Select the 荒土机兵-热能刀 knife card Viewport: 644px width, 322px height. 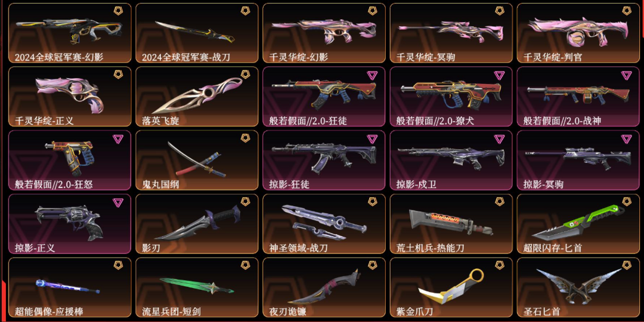click(x=451, y=224)
